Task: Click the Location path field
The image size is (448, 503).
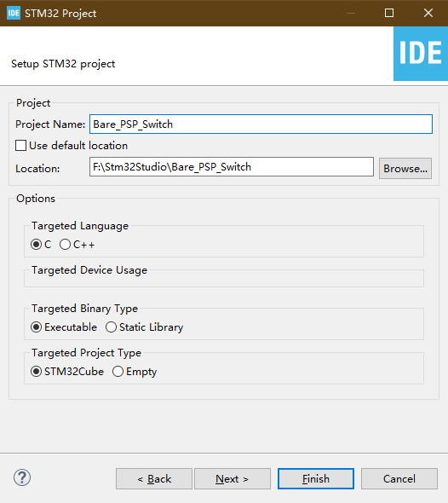Action: 232,167
